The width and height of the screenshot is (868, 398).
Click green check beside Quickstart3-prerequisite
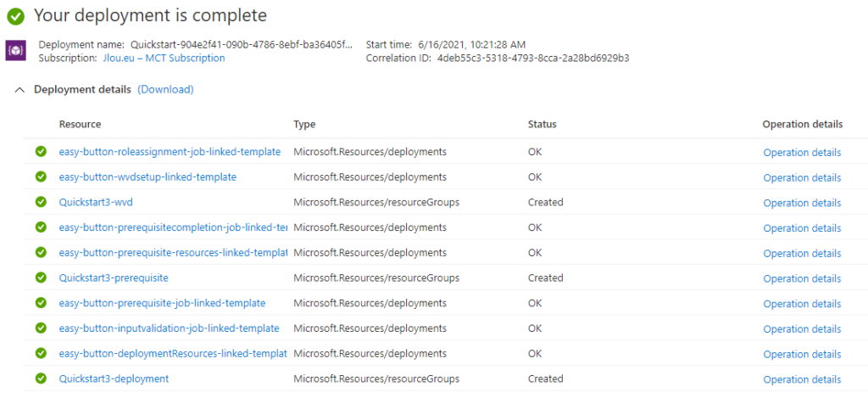point(41,277)
